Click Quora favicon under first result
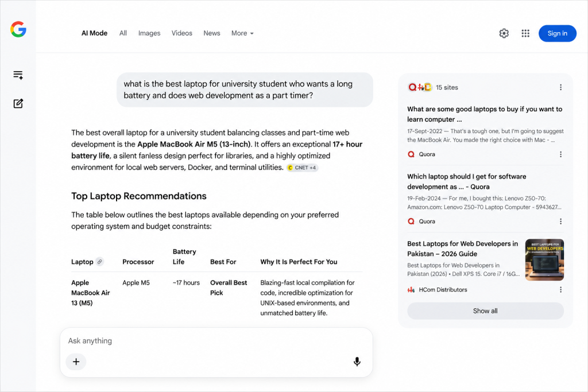588x392 pixels. click(x=411, y=154)
